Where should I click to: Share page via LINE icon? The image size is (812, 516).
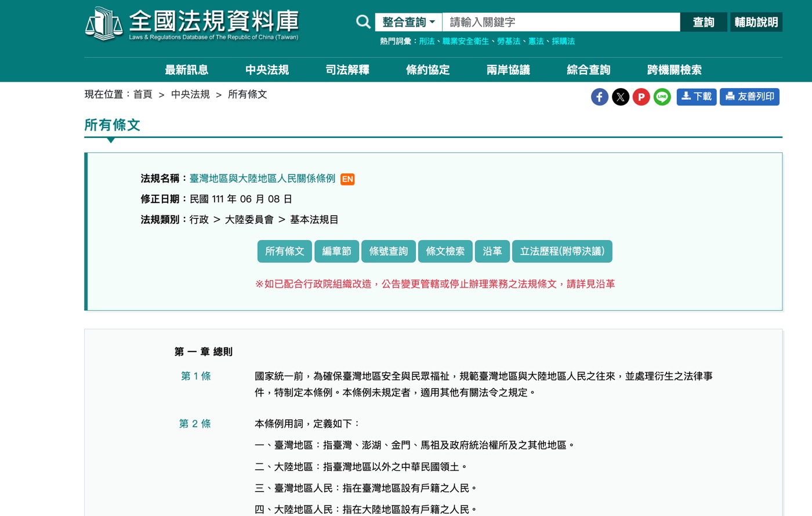662,97
